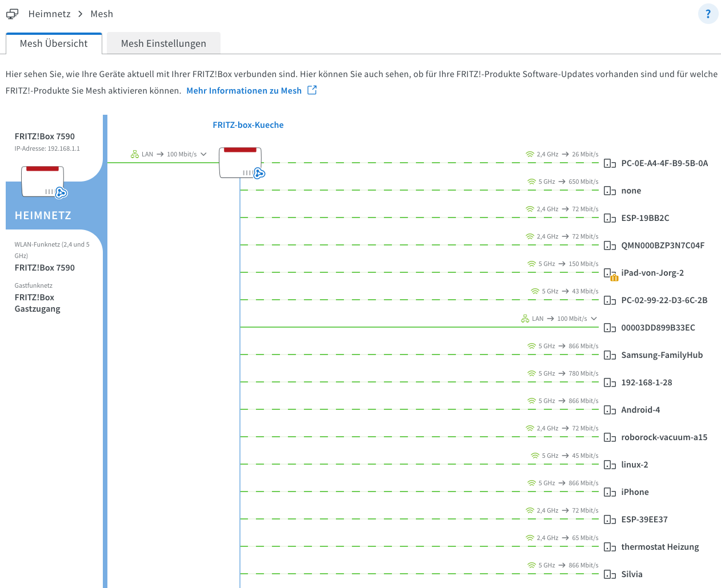Click the external link icon after Mesh info
The width and height of the screenshot is (721, 588).
click(x=312, y=90)
